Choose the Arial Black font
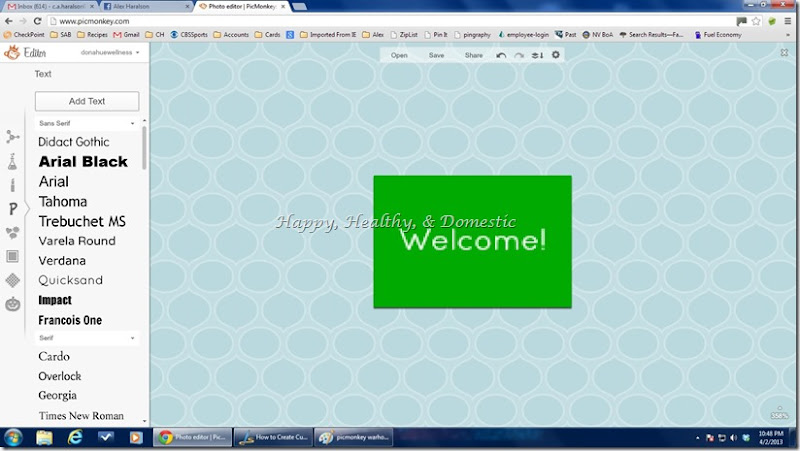This screenshot has height=451, width=800. [83, 162]
